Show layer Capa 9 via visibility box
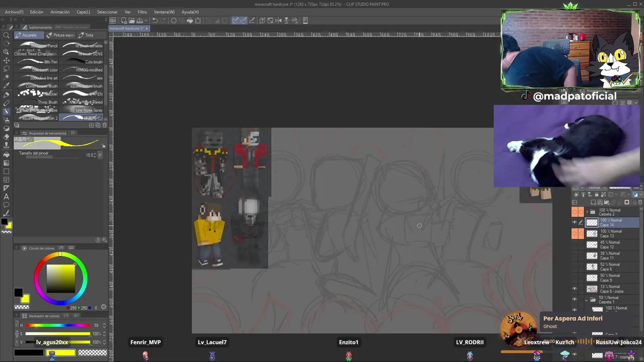Screen dimensions: 644x362 (x=575, y=278)
